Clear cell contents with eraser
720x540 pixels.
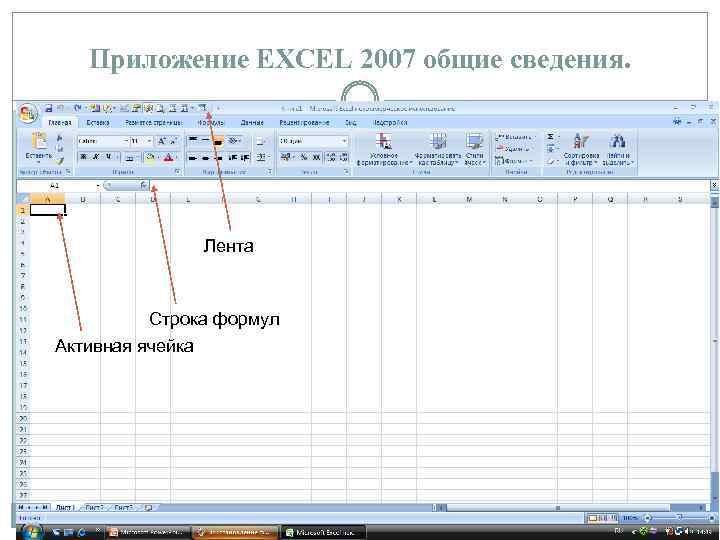[551, 161]
